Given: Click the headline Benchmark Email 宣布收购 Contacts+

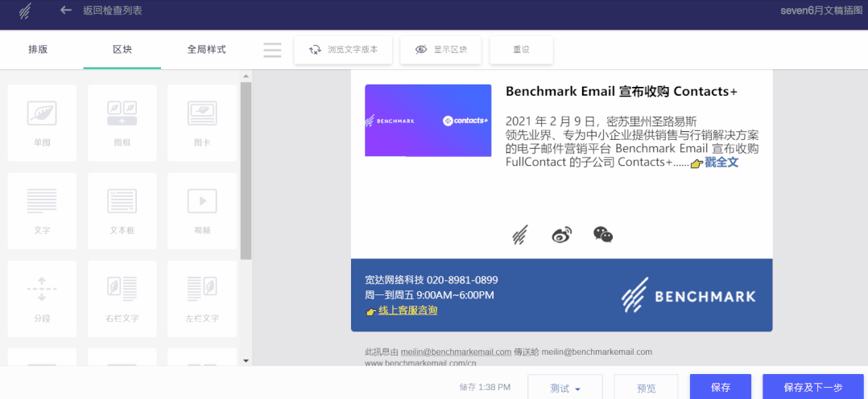Looking at the screenshot, I should tap(622, 92).
